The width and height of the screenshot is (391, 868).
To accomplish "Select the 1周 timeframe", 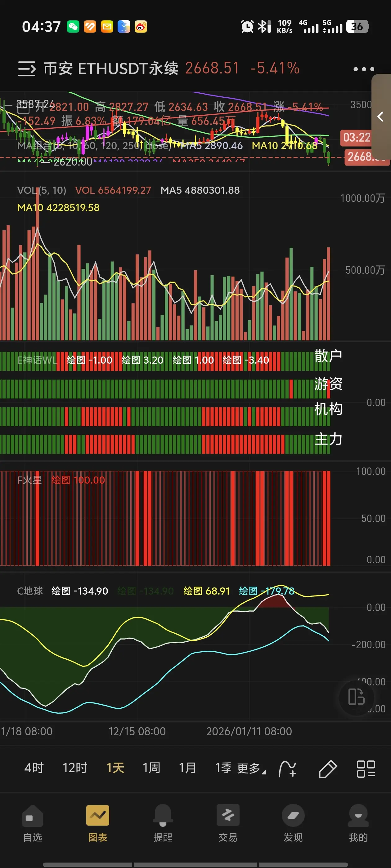I will [x=151, y=768].
